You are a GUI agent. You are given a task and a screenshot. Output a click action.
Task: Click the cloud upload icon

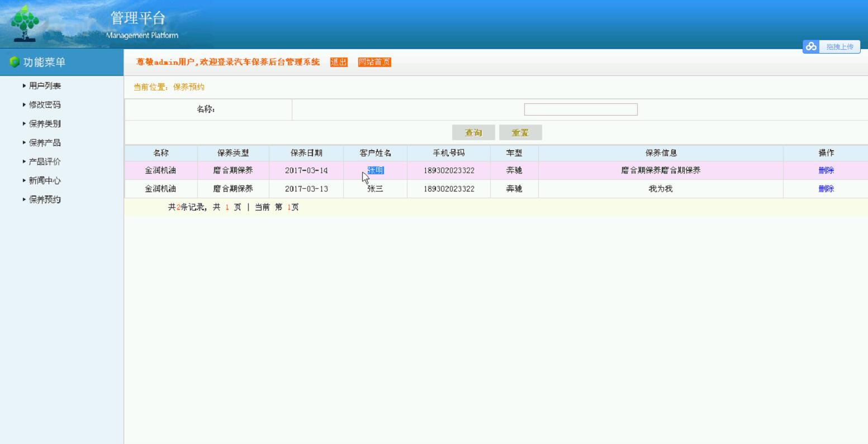pyautogui.click(x=811, y=46)
